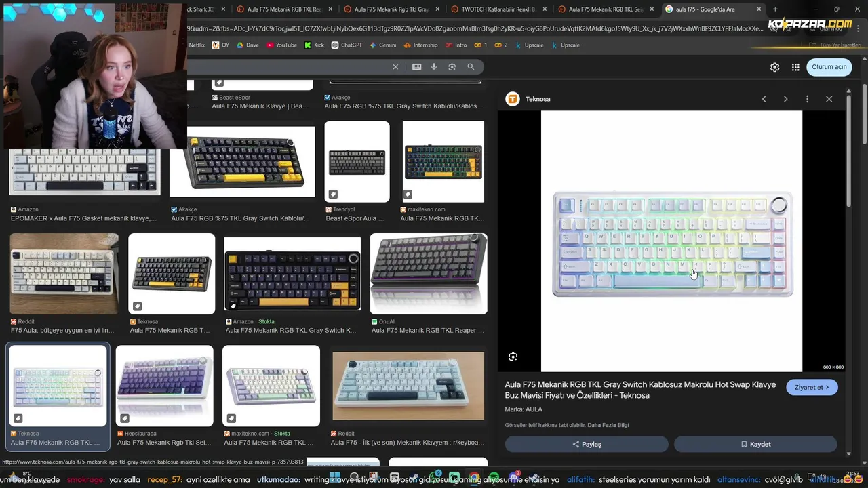
Task: Select the Amazon Stokta keyboard thumbnail
Action: [292, 274]
